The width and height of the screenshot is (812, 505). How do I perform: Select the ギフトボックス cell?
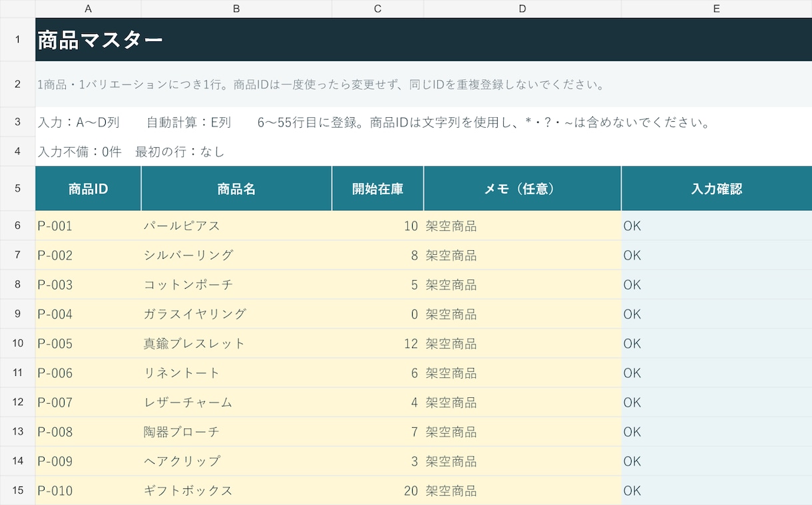[x=236, y=490]
